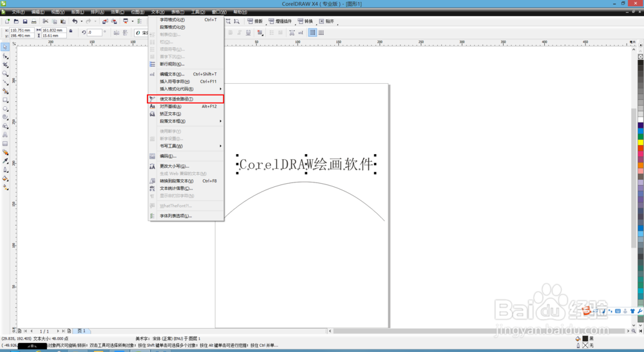644x352 pixels.
Task: Choose 更改大小写 menu entry
Action: [x=185, y=166]
